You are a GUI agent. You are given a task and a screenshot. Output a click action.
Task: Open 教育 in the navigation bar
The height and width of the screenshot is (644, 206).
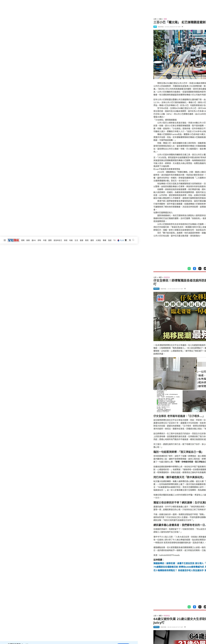(87, 240)
